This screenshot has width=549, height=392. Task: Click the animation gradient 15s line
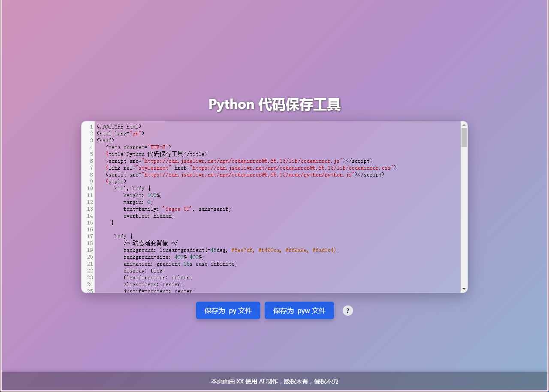point(181,264)
